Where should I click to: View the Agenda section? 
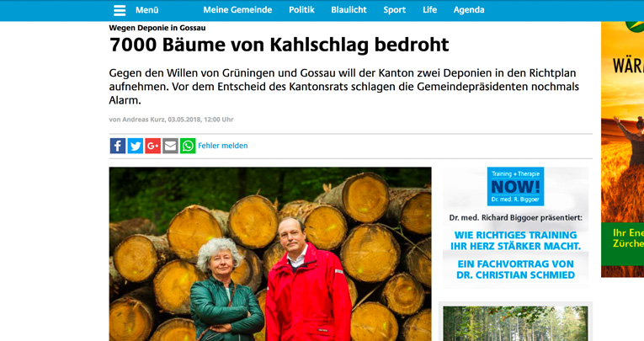point(469,10)
